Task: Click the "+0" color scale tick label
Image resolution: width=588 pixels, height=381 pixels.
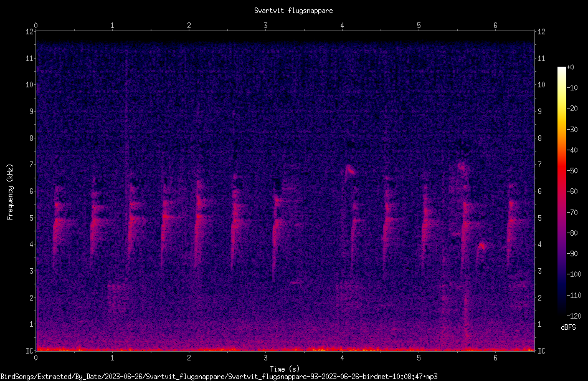Action: (x=570, y=67)
